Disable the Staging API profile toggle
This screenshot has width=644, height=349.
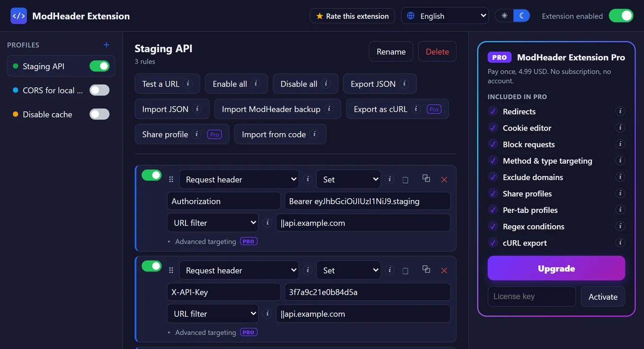pyautogui.click(x=99, y=66)
